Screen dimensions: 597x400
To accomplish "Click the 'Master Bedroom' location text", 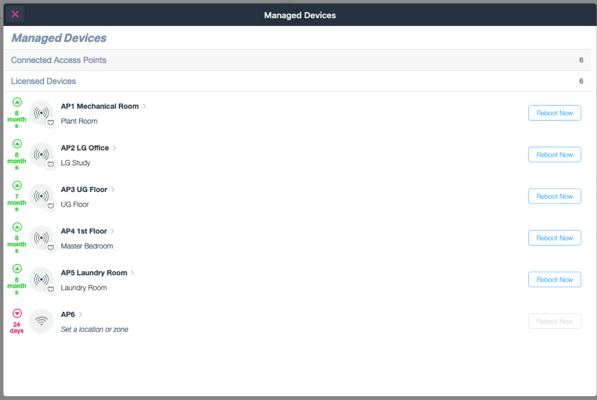I will pyautogui.click(x=87, y=246).
